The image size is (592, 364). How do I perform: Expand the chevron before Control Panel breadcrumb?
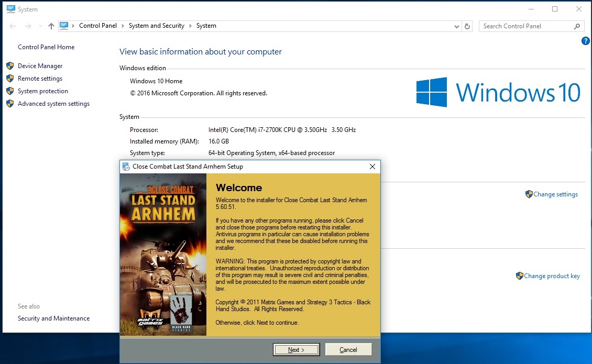click(x=73, y=26)
